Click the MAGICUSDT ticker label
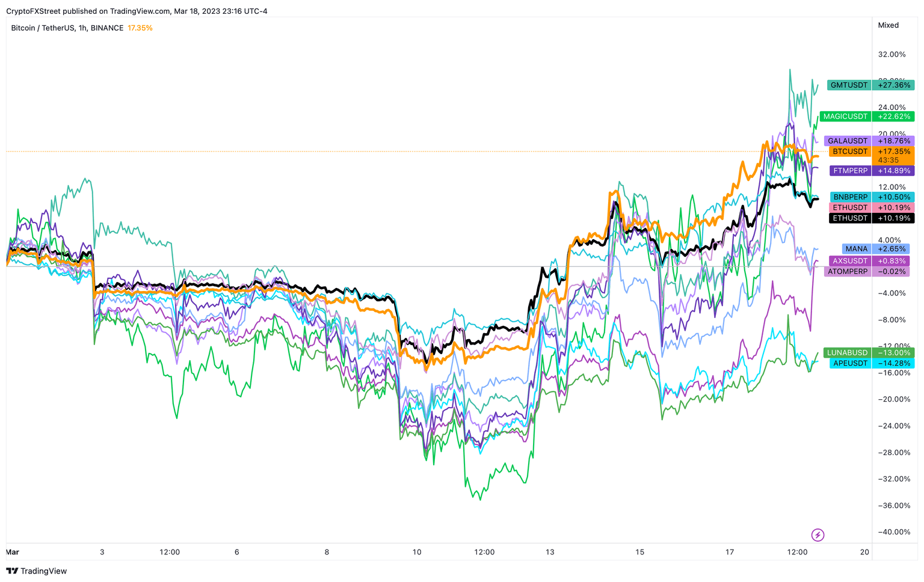Image resolution: width=924 pixels, height=582 pixels. point(845,116)
